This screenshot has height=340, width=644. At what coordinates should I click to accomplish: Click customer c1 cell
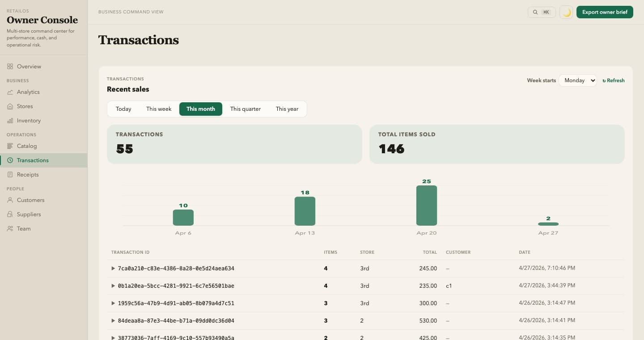tap(449, 286)
